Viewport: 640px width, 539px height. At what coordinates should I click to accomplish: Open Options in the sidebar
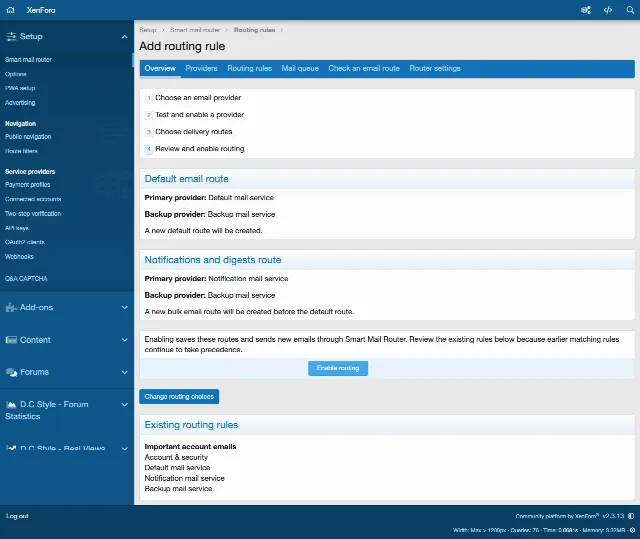(x=16, y=74)
